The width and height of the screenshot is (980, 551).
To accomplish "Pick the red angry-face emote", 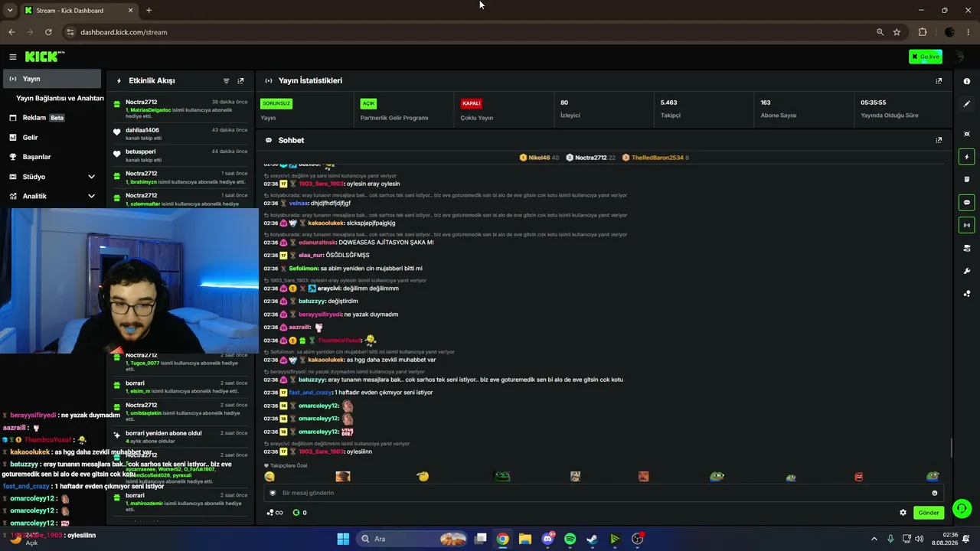I will (859, 477).
